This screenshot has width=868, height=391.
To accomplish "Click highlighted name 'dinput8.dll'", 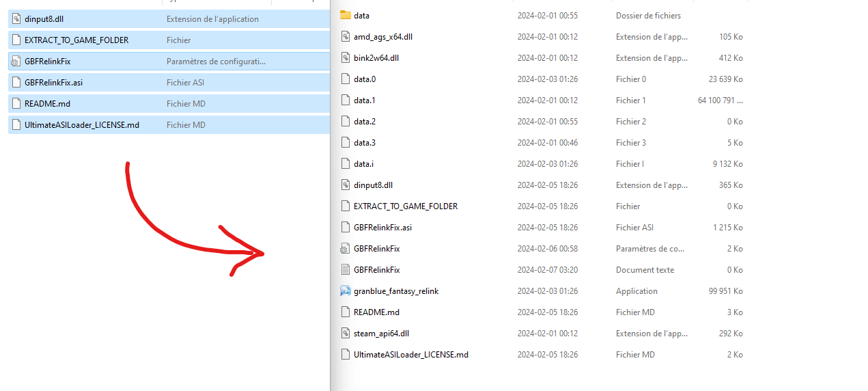I will (44, 18).
